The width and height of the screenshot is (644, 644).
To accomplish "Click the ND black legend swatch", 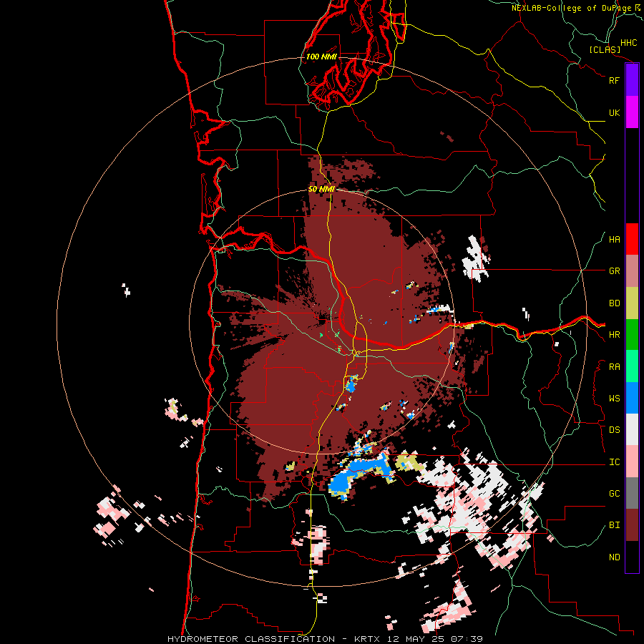I will (x=632, y=557).
